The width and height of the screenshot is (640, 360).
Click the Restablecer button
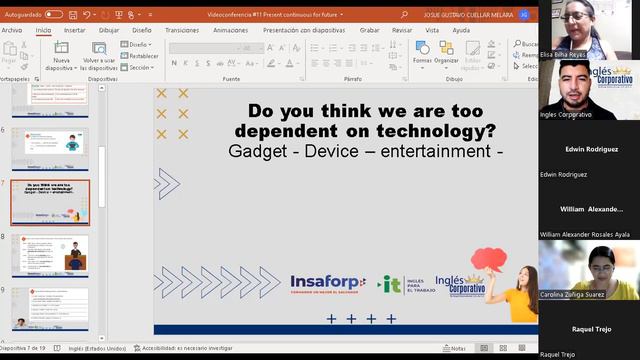140,56
